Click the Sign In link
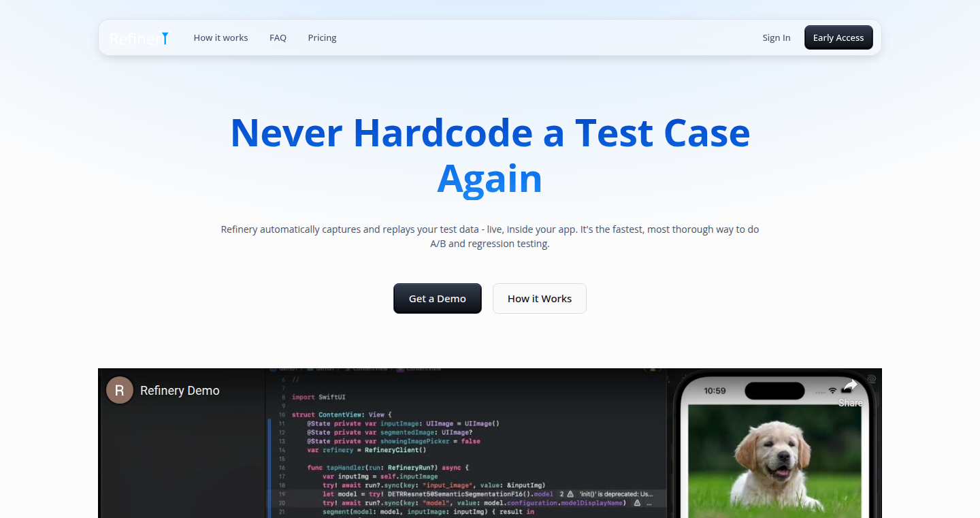This screenshot has height=518, width=980. coord(777,38)
